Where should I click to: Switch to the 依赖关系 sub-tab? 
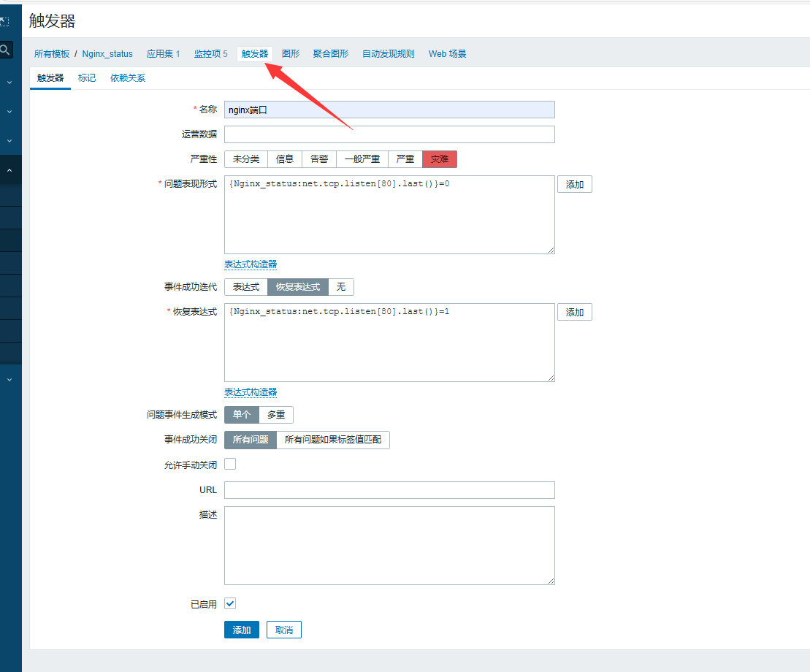(128, 78)
